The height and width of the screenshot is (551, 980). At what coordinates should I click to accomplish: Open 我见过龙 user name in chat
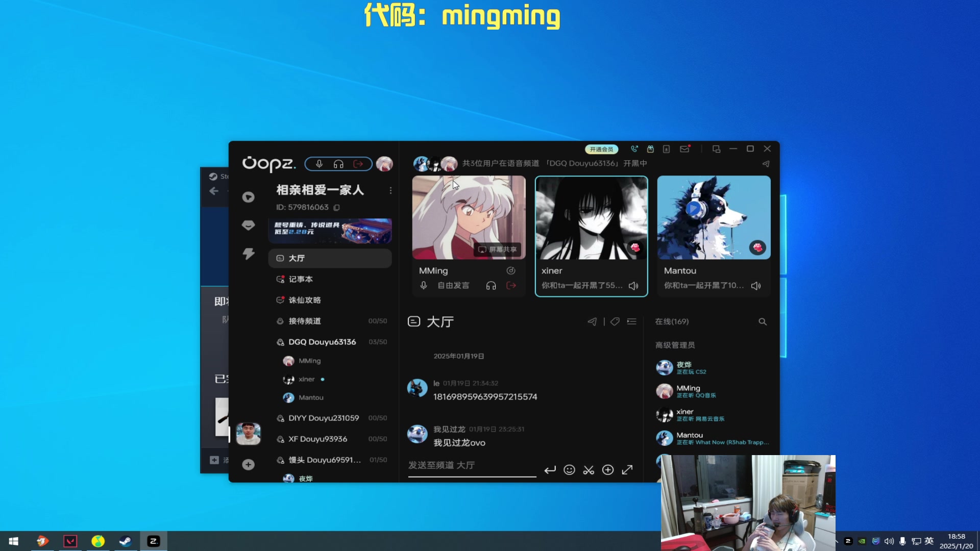click(x=449, y=429)
